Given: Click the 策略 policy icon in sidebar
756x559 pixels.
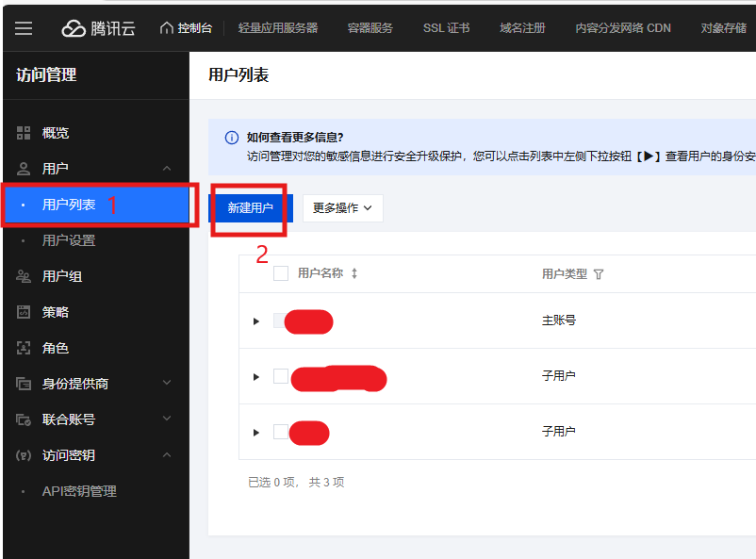Looking at the screenshot, I should coord(21,311).
